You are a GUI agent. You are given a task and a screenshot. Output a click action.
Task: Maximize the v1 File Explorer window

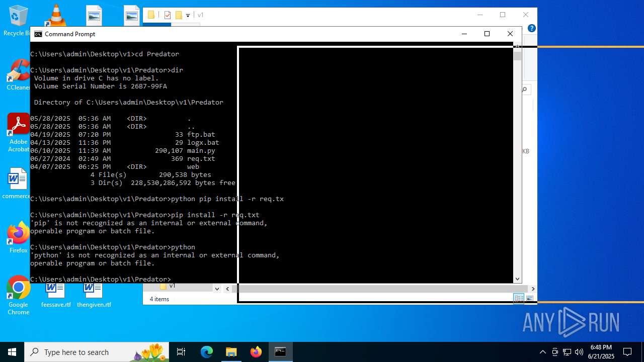503,15
